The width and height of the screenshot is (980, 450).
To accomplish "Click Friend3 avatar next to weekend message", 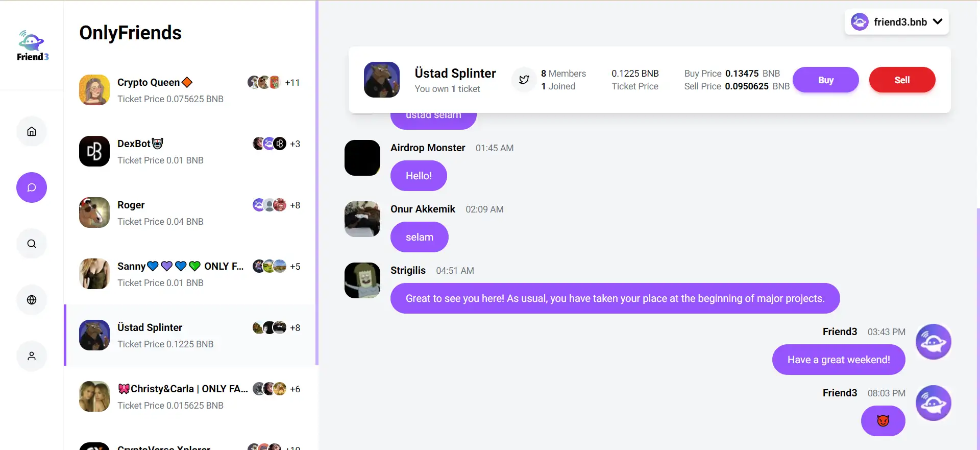I will click(933, 342).
